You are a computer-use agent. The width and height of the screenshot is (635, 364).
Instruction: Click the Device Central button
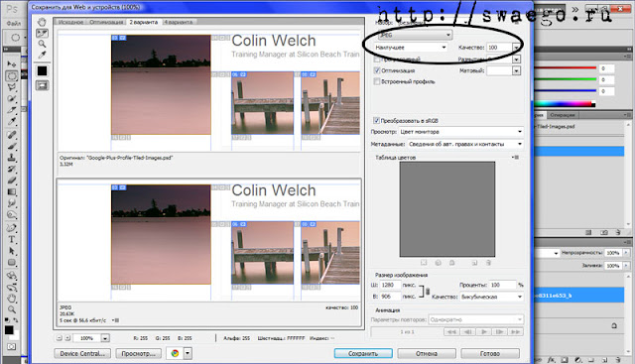pos(82,353)
